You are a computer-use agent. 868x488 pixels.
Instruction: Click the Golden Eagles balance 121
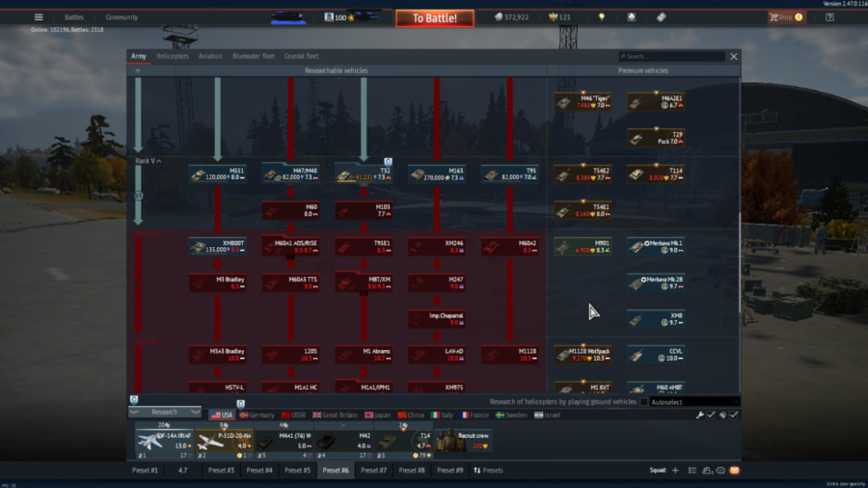(x=559, y=17)
